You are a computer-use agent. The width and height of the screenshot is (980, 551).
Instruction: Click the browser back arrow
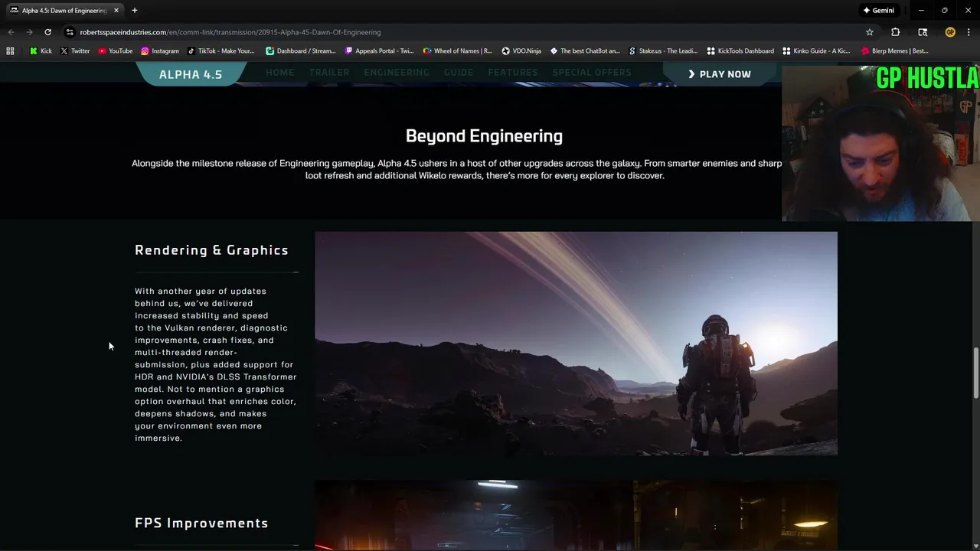[x=11, y=32]
